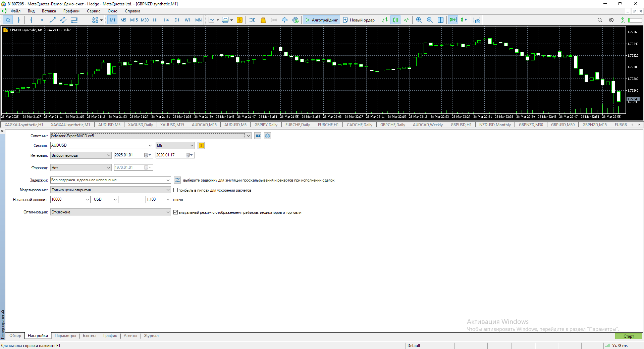Image resolution: width=644 pixels, height=349 pixels.
Task: Switch to the Бэктест tab
Action: 90,336
